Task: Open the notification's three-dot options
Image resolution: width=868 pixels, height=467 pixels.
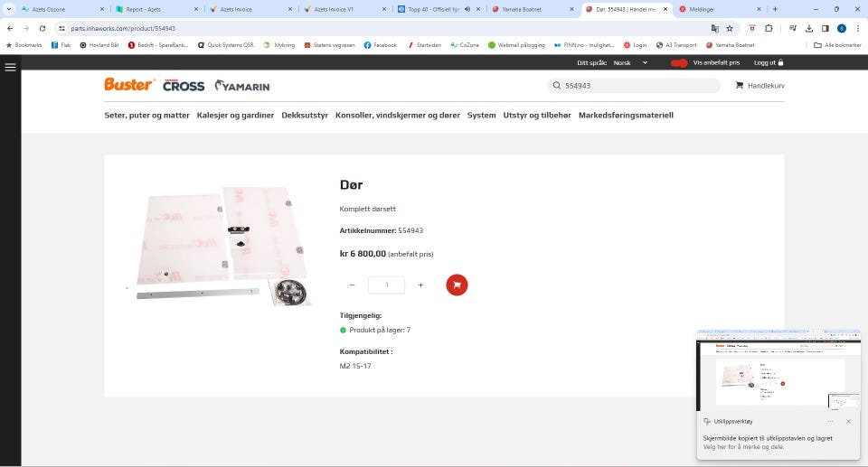Action: [830, 422]
